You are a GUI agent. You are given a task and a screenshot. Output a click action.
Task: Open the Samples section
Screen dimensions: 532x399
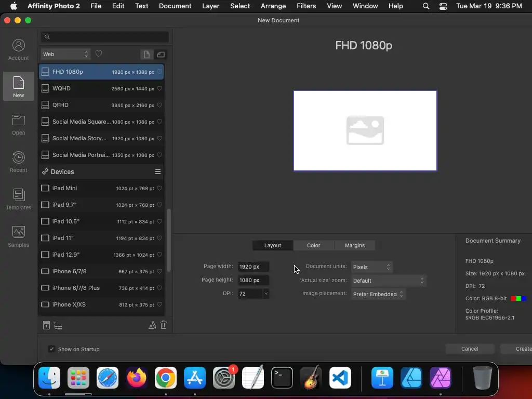(19, 236)
